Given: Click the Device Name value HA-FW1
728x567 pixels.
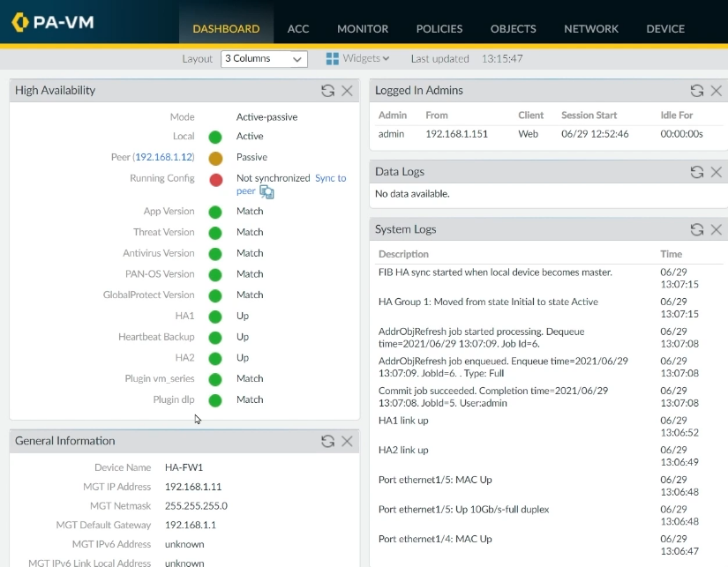Looking at the screenshot, I should point(184,467).
